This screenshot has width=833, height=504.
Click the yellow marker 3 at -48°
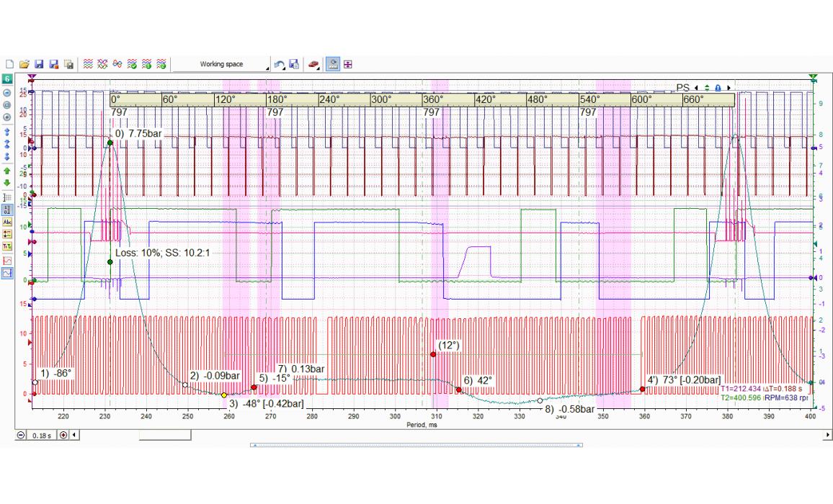pos(224,395)
